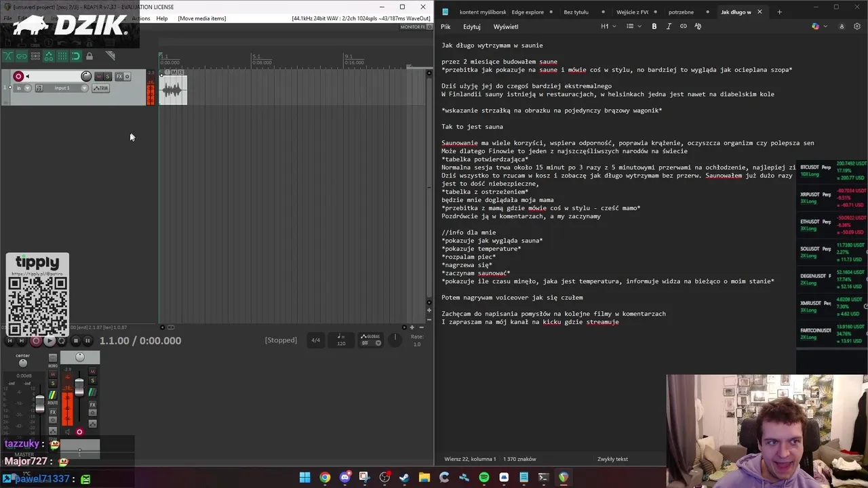Click track 1 record monitoring speaker icon

pos(28,76)
